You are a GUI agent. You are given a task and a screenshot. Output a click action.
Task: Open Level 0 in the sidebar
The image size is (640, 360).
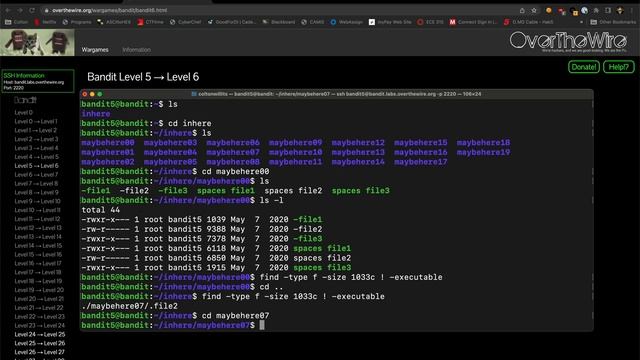(23, 112)
